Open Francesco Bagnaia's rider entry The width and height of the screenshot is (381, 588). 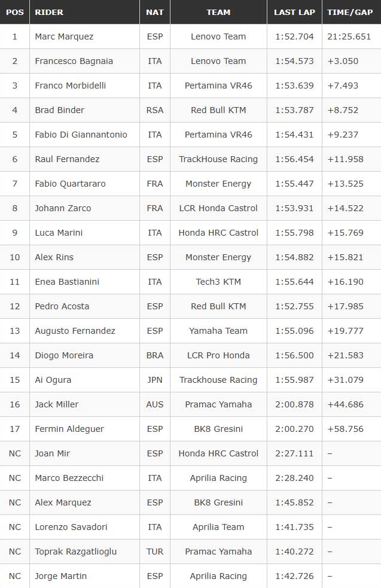pos(74,61)
